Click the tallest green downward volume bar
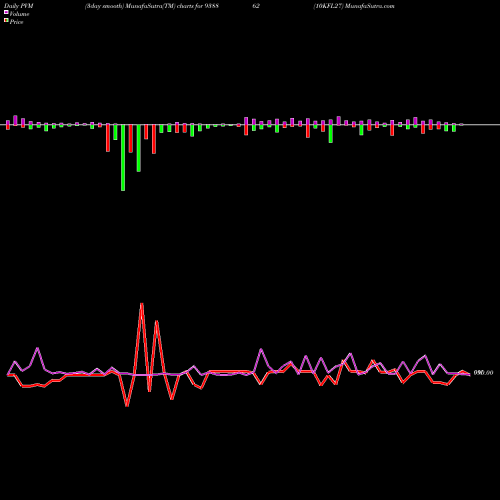The image size is (500, 500). click(123, 157)
